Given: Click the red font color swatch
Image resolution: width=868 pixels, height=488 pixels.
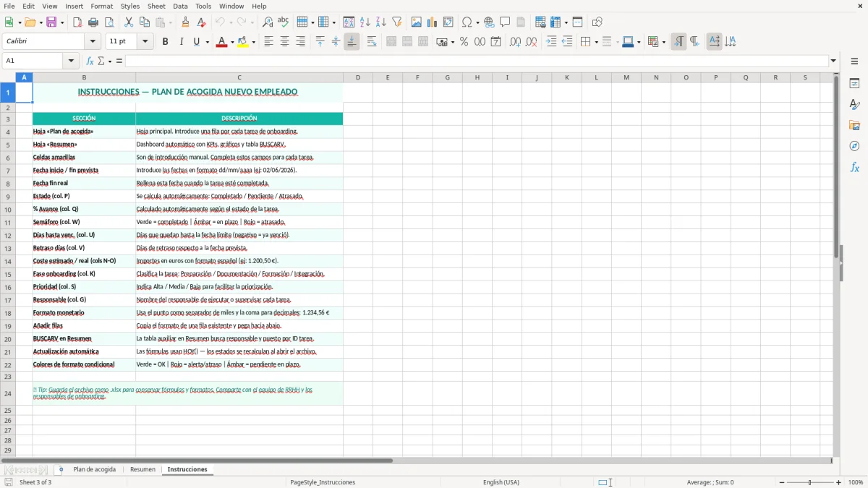Looking at the screenshot, I should [x=221, y=42].
